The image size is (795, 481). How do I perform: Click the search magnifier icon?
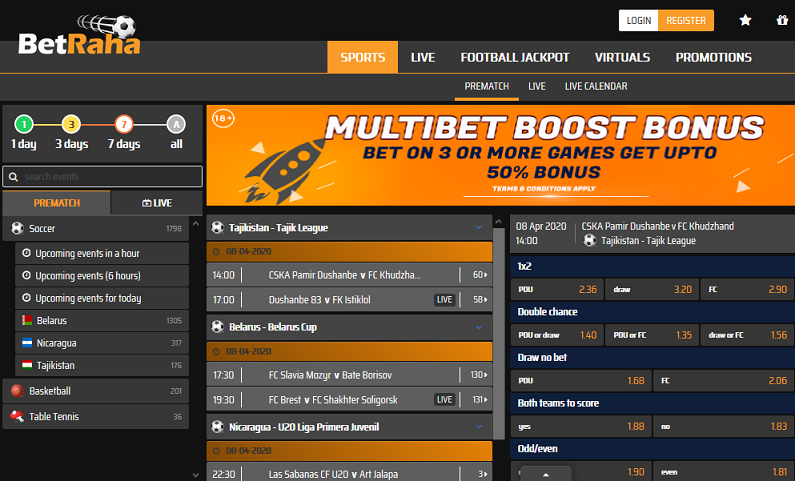pos(13,176)
